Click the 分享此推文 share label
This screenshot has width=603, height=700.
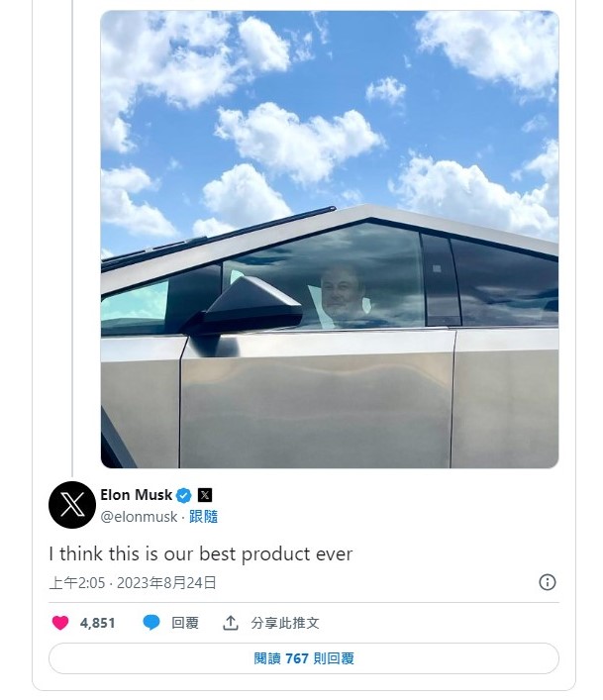click(285, 623)
